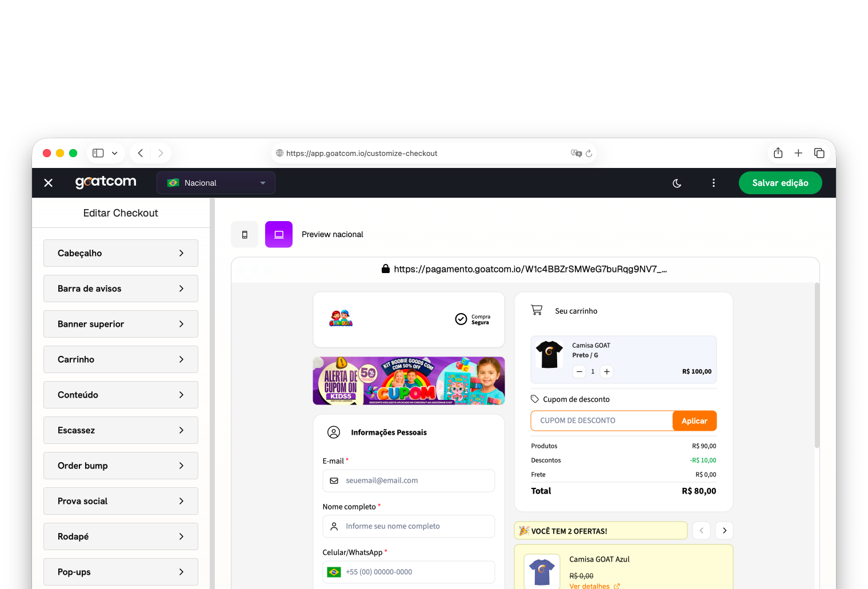Show the browser tab overview icon
This screenshot has height=589, width=868.
coord(819,153)
